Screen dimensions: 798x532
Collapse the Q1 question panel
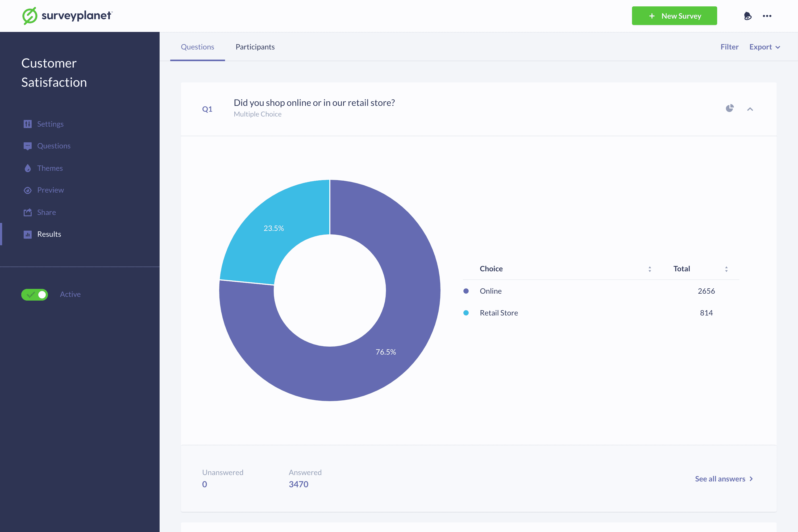tap(750, 109)
